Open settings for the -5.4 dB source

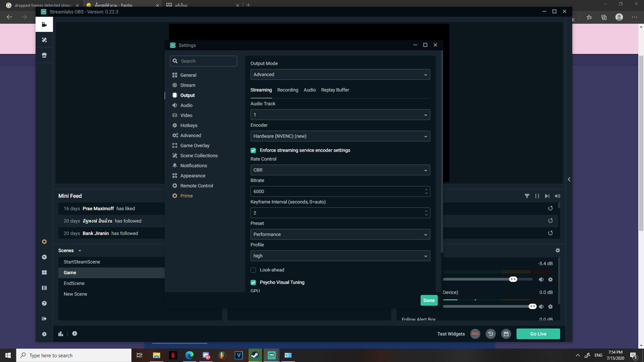[550, 280]
